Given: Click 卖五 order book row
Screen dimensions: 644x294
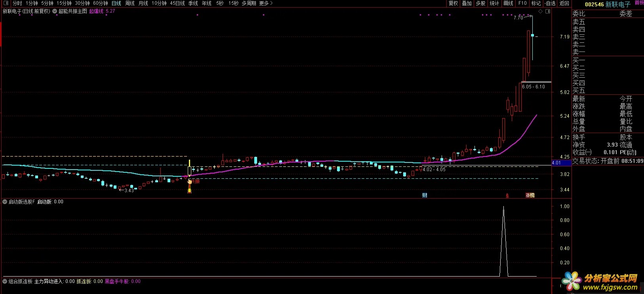Looking at the screenshot, I should pyautogui.click(x=608, y=22).
